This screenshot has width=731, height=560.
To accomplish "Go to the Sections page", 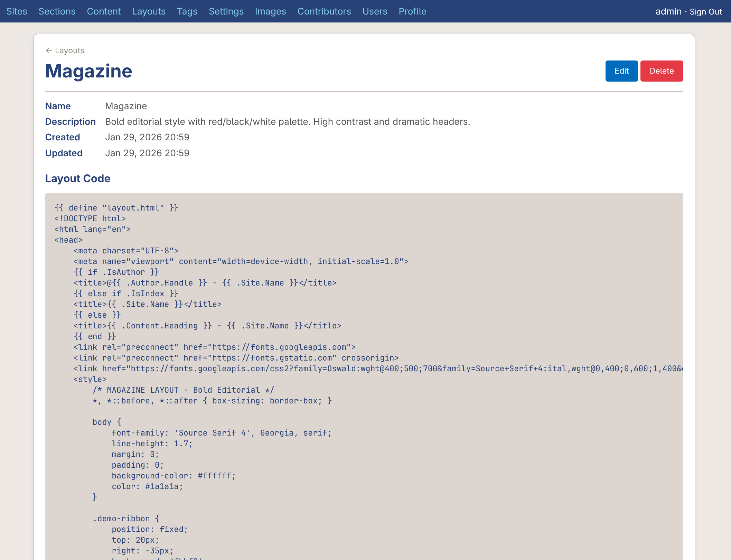I will point(57,11).
